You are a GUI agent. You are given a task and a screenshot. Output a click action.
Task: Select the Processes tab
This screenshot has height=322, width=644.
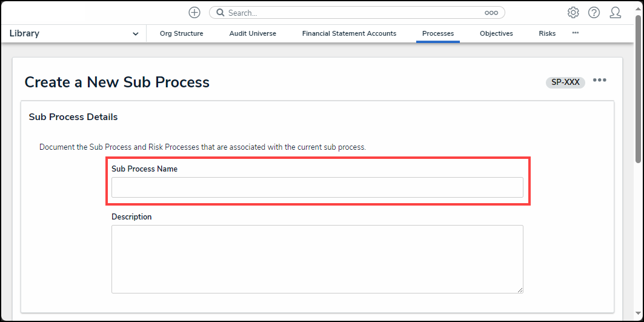click(438, 34)
